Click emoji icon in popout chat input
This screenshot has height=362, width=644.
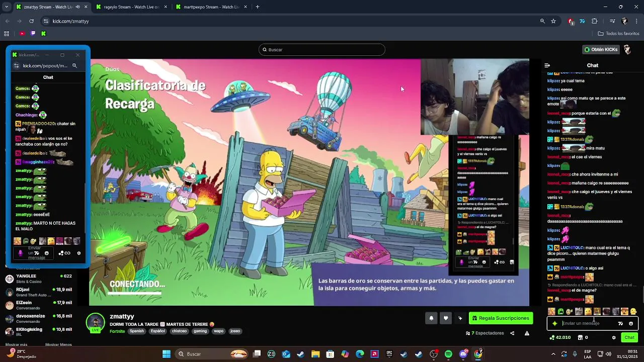click(x=47, y=253)
